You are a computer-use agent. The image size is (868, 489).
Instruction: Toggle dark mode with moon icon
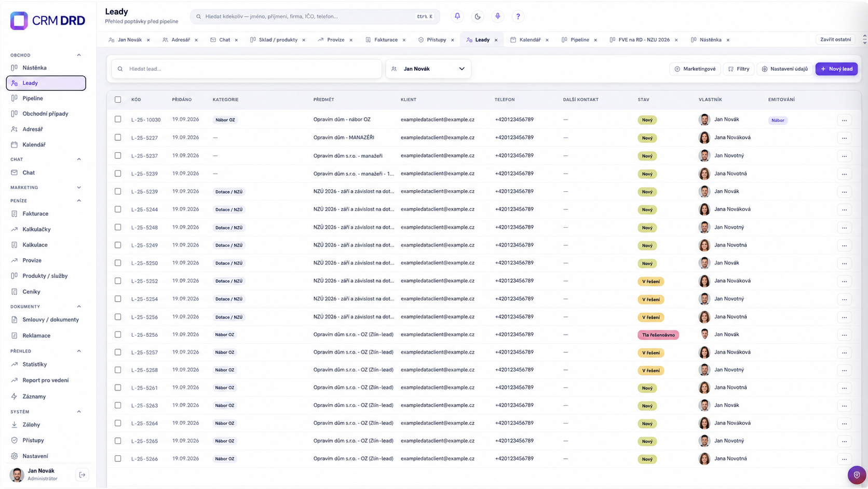pos(478,16)
